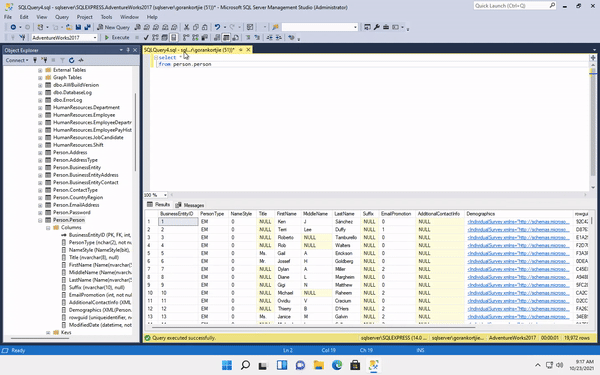Switch output to Results to File
The image size is (600, 375).
235,38
